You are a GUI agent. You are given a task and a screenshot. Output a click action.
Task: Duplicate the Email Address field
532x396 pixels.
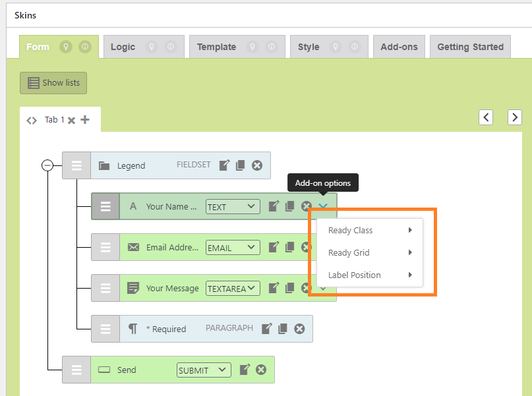point(290,247)
